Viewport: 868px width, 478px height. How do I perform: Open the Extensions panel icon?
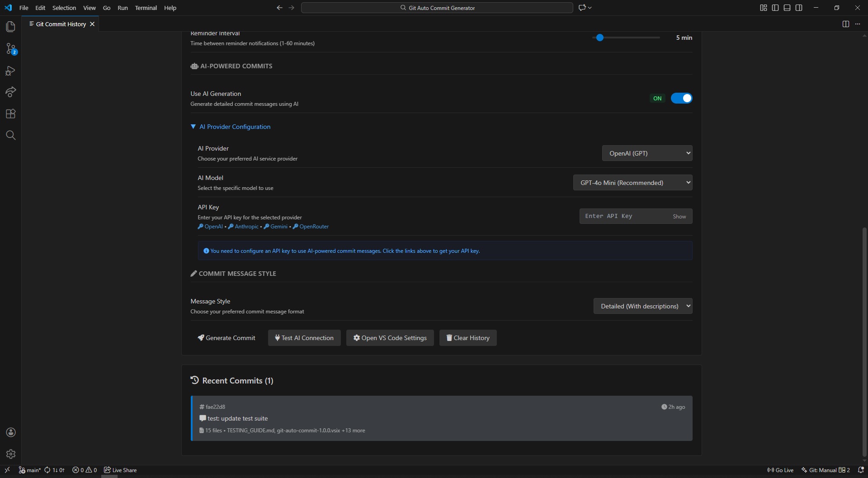pyautogui.click(x=10, y=114)
